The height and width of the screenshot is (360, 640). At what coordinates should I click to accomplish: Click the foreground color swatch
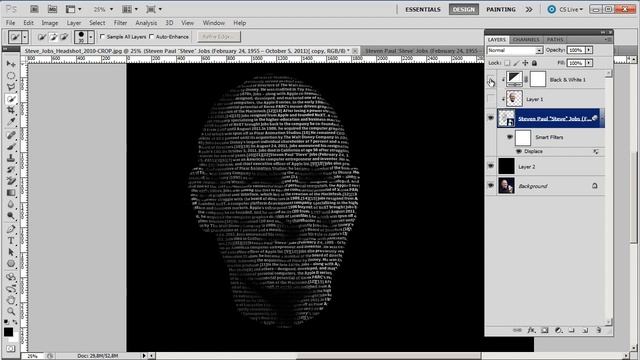click(8, 332)
